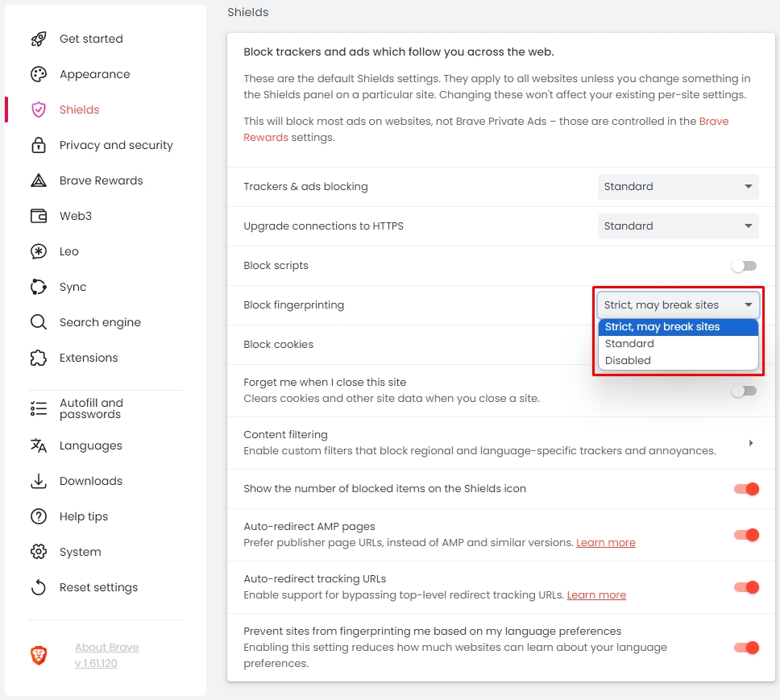780x700 pixels.
Task: Click the Brave lion logo
Action: click(x=39, y=656)
